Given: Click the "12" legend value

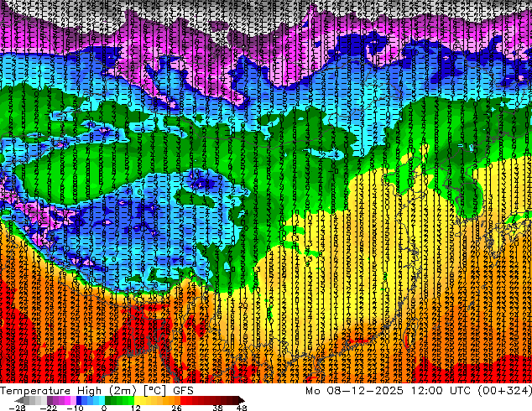Looking at the screenshot, I should click(136, 408).
